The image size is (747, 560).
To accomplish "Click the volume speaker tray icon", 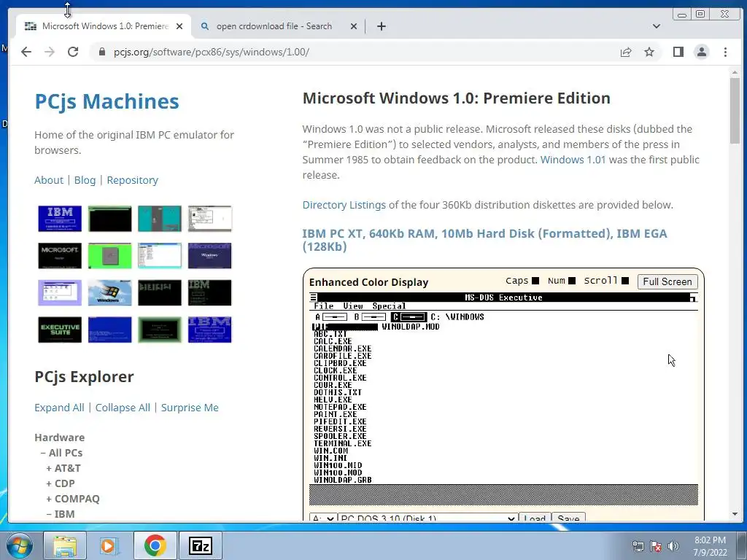I will pos(673,546).
